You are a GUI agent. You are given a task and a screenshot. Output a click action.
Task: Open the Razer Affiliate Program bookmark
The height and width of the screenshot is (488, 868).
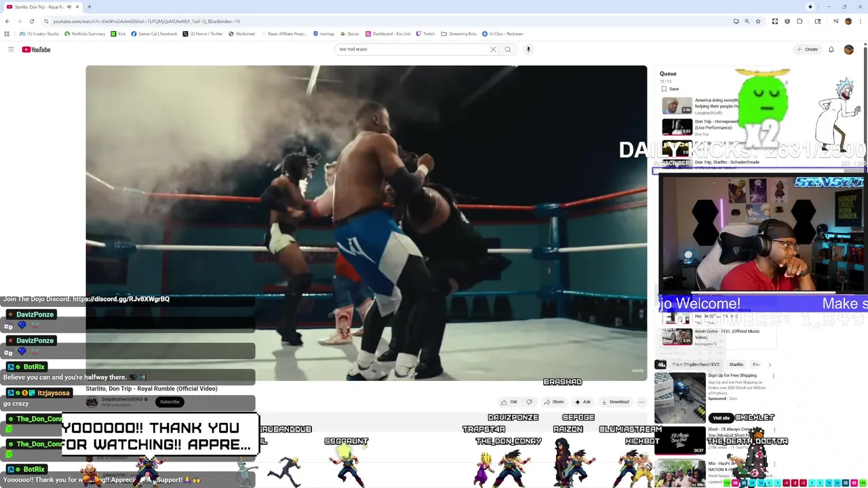(283, 34)
